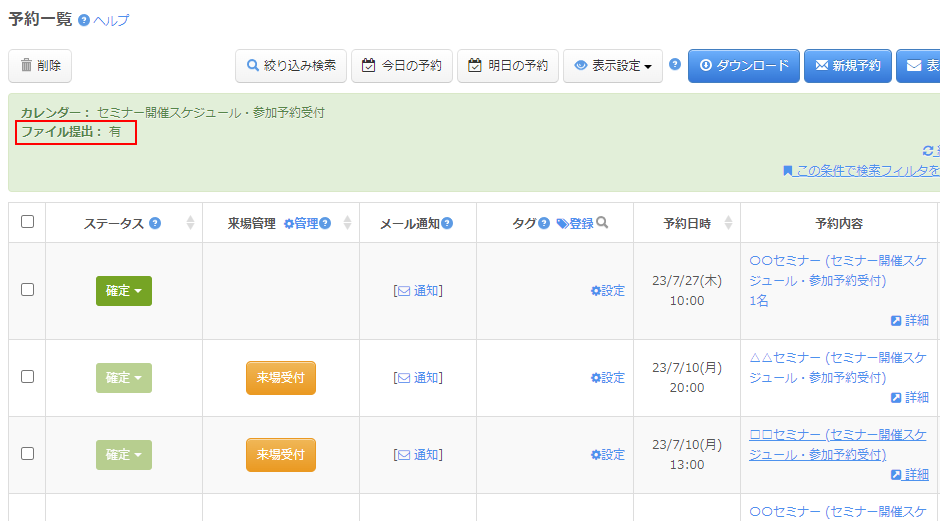Open the 表示設定 dropdown

click(613, 66)
